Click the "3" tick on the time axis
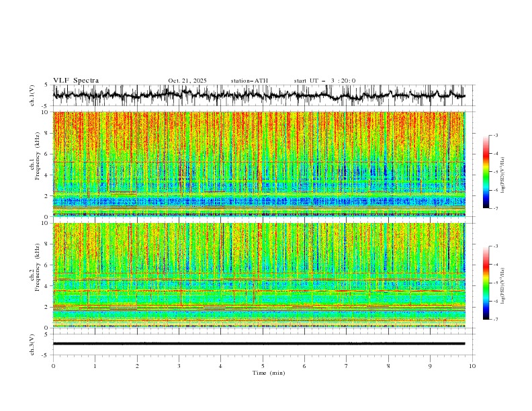Image resolution: width=532 pixels, height=411 pixels. tap(179, 366)
